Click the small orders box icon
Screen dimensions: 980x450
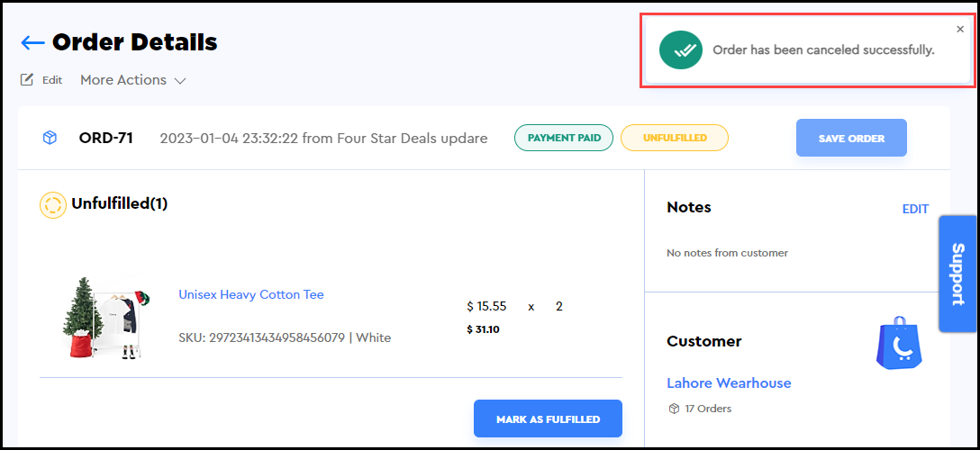[673, 409]
